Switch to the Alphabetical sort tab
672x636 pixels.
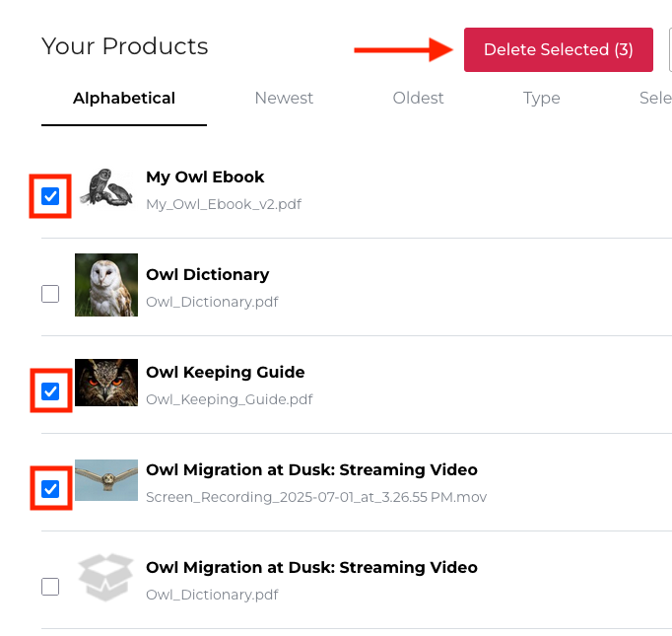pos(124,99)
